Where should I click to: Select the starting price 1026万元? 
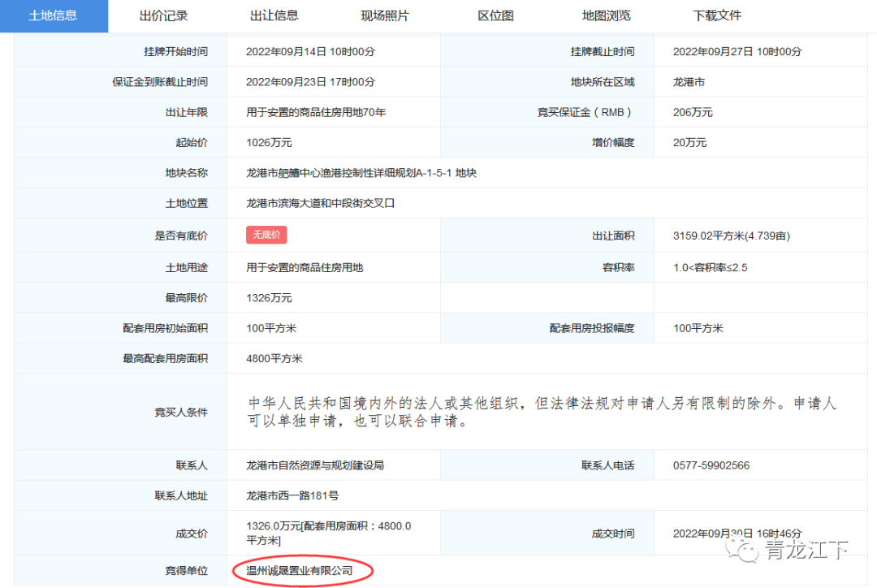coord(269,142)
